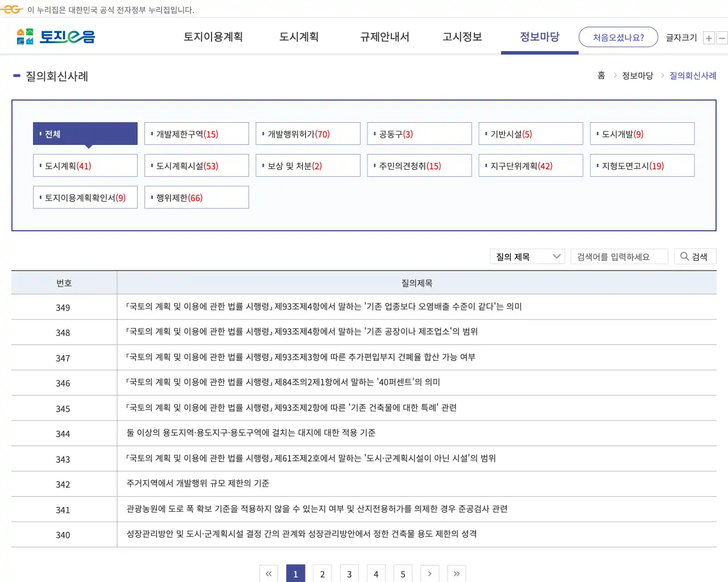728x582 pixels.
Task: Click the 처음오셨나요? button
Action: pyautogui.click(x=618, y=36)
